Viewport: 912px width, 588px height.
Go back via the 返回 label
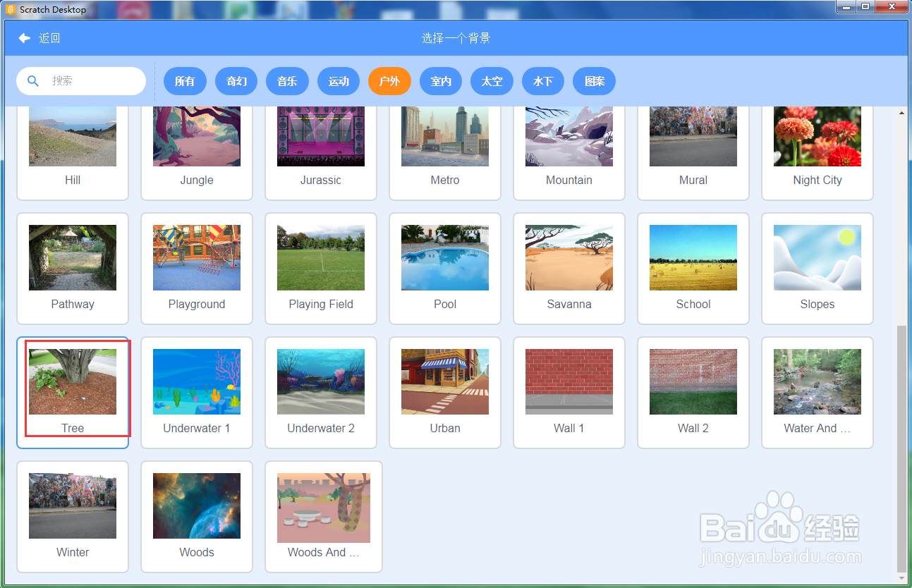49,38
